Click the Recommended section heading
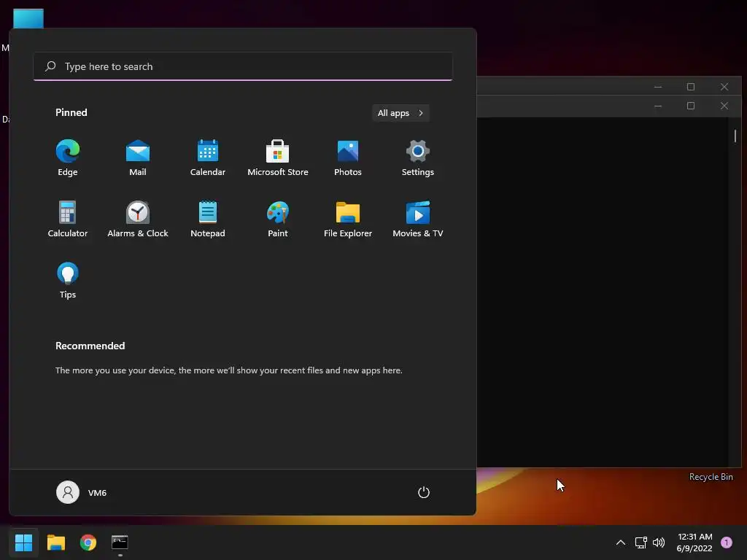 [90, 346]
